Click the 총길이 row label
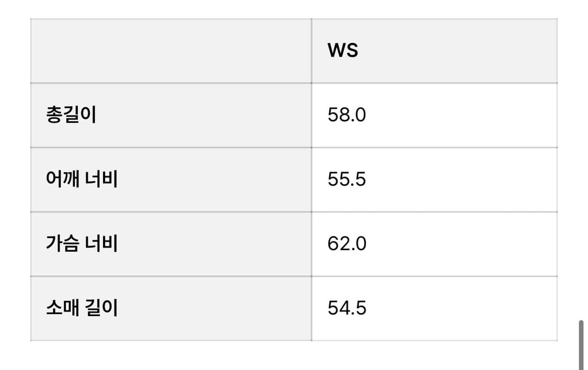 [x=71, y=115]
